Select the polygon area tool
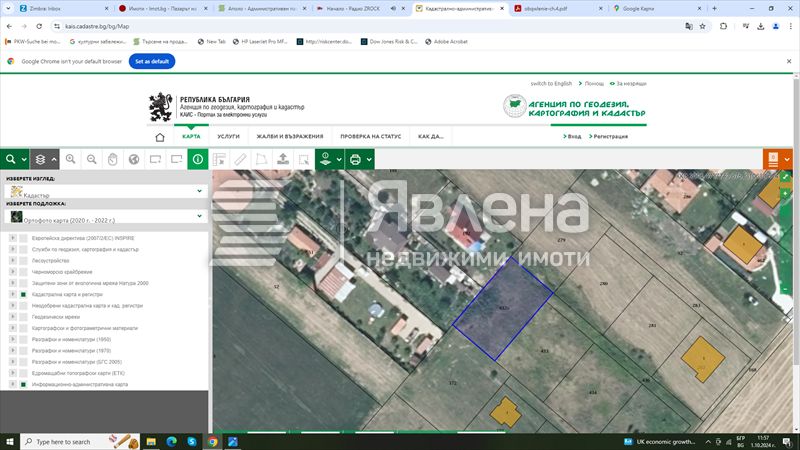Viewport: 800px width, 450px height. tap(262, 160)
